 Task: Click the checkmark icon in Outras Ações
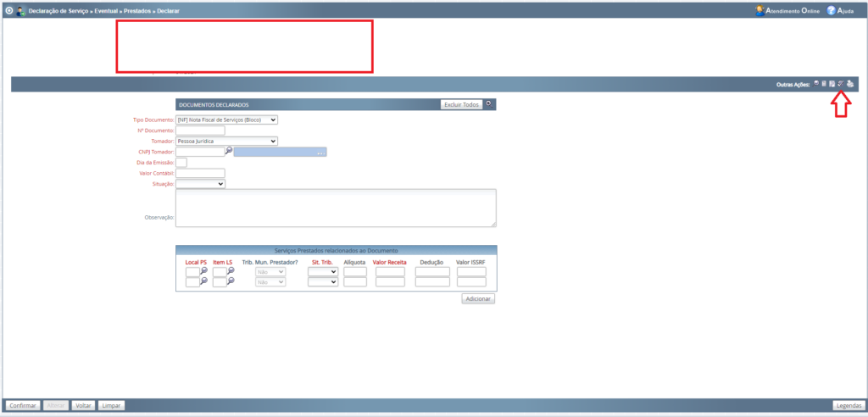point(840,83)
